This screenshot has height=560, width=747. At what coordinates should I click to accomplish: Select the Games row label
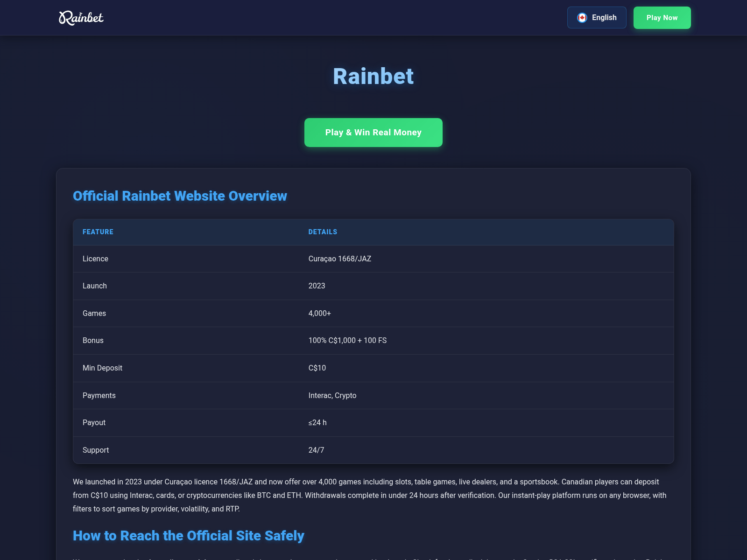click(x=94, y=314)
